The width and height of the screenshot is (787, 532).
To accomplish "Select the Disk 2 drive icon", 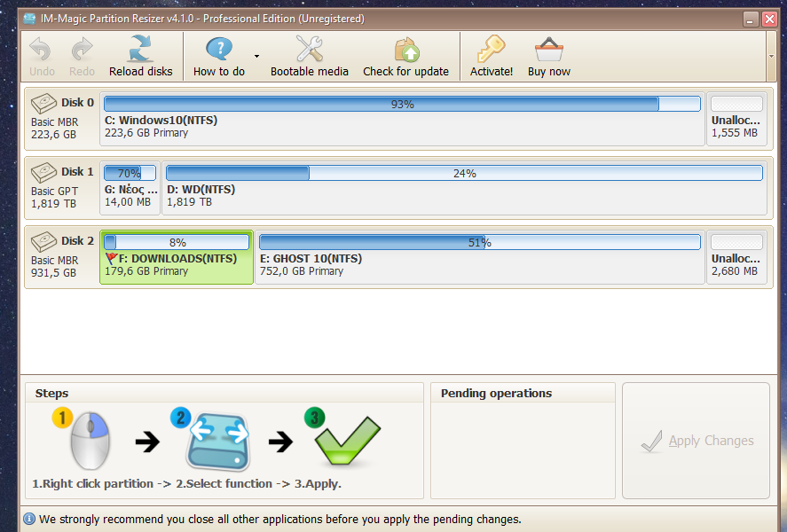I will (43, 242).
